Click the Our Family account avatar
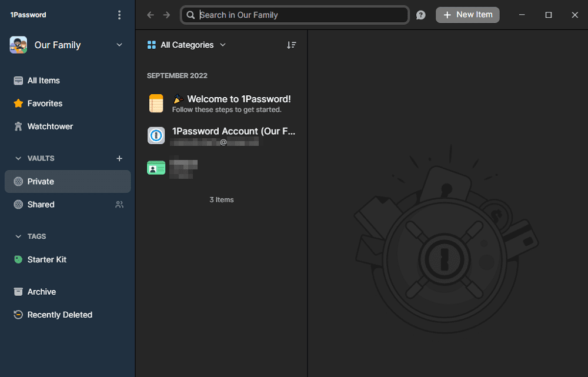 [18, 45]
